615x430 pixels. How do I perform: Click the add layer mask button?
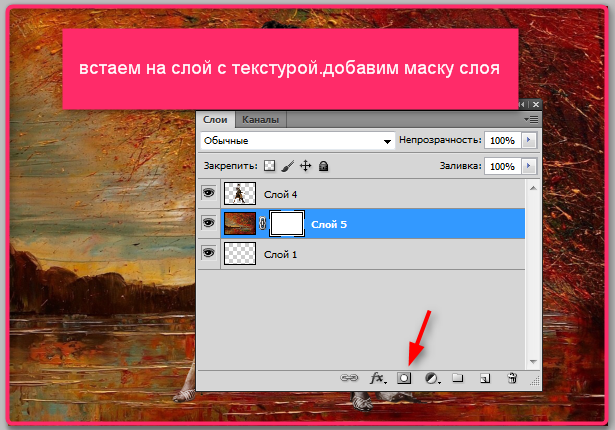(x=404, y=378)
